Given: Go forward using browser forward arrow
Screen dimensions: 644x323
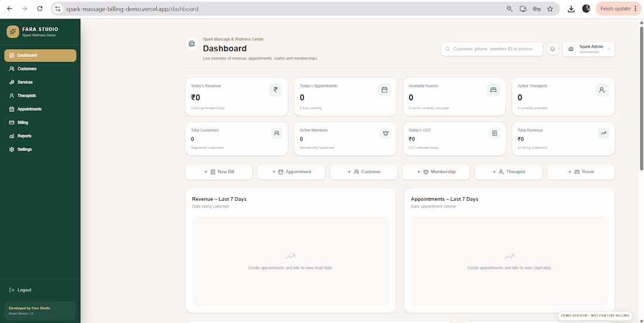Looking at the screenshot, I should tap(25, 9).
